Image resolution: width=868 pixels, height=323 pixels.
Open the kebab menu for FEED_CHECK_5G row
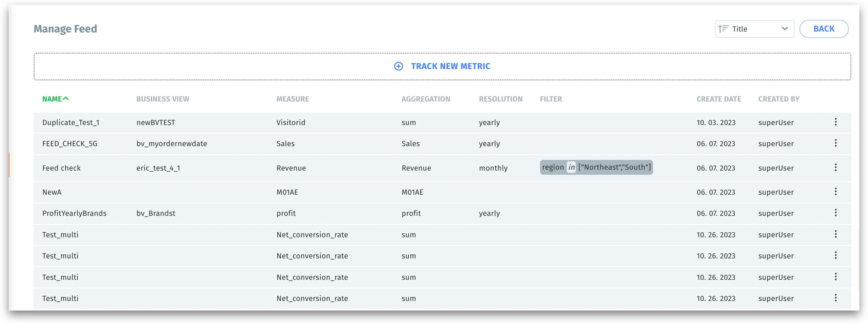tap(835, 143)
